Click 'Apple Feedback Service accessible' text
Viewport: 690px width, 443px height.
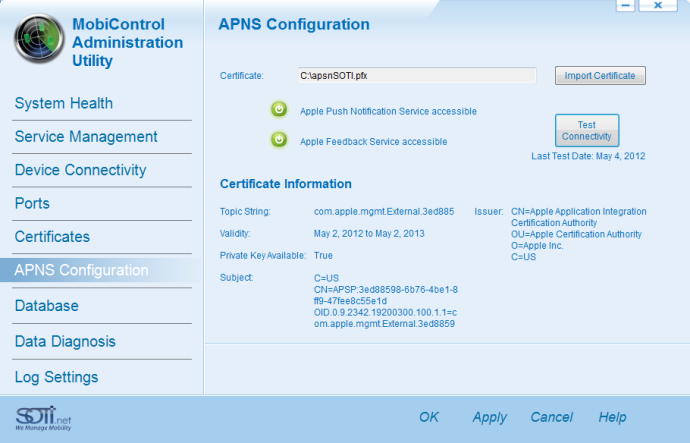[374, 142]
